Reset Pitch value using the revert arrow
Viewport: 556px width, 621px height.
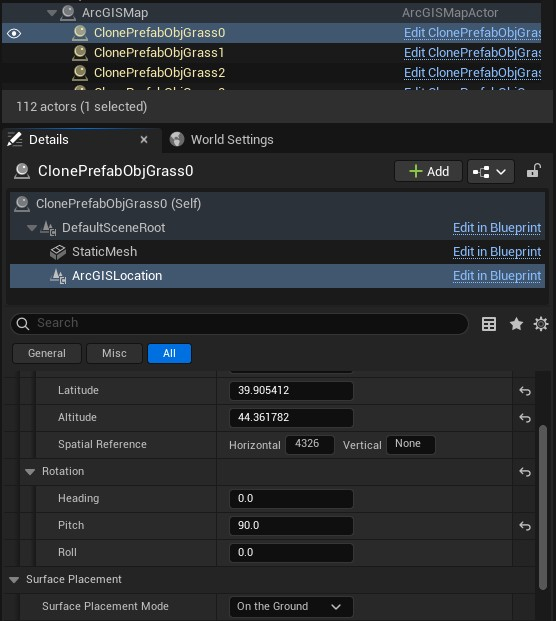click(x=525, y=526)
